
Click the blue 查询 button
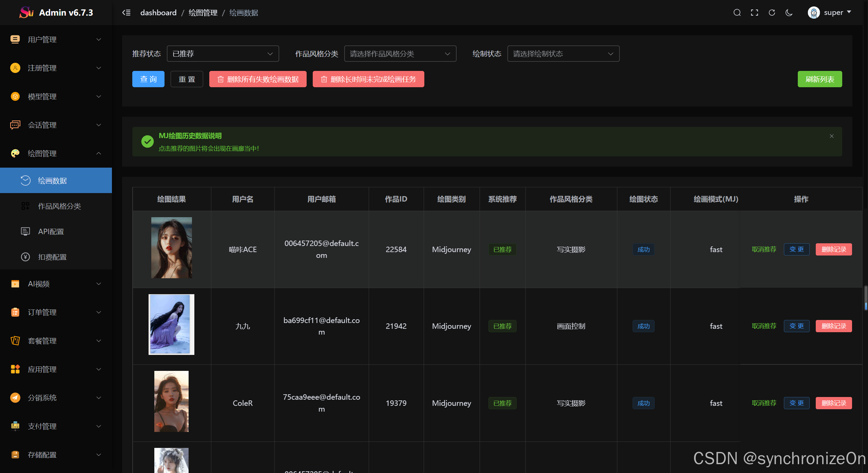pos(148,79)
